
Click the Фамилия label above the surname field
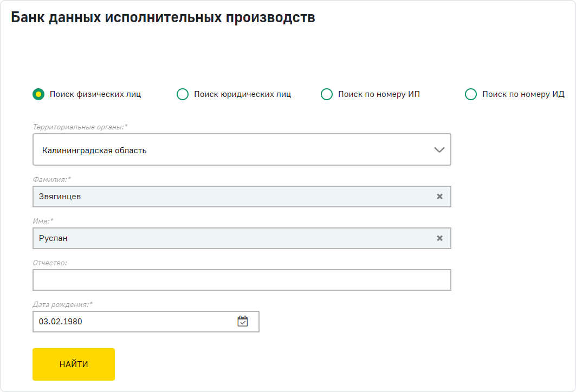pos(52,179)
